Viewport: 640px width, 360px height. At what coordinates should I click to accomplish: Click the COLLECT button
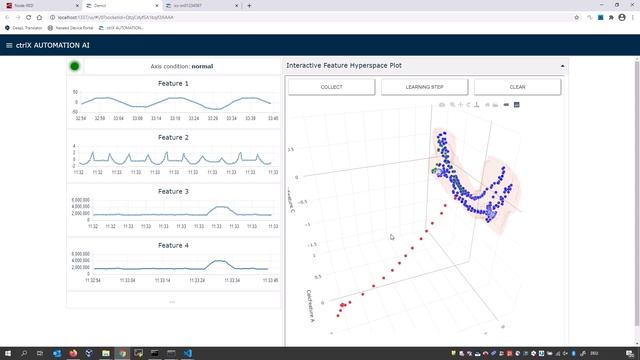[331, 87]
